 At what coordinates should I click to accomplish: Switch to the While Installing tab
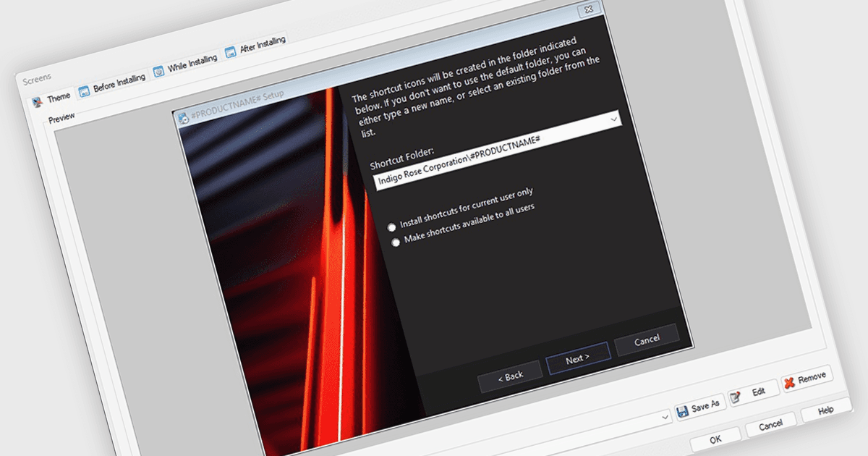click(x=185, y=64)
